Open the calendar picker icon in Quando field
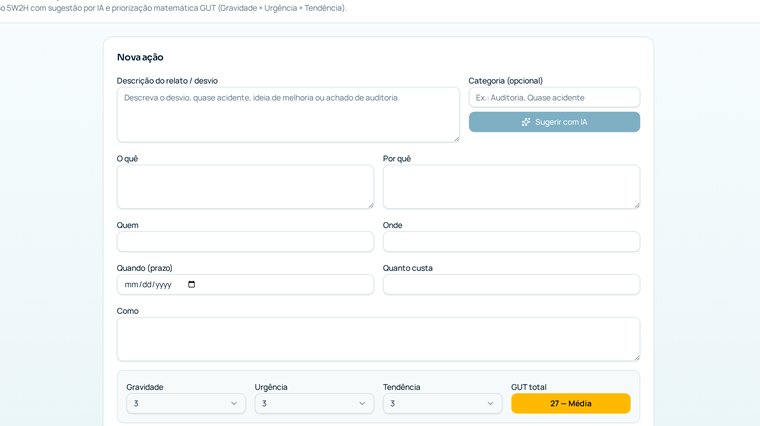This screenshot has width=760, height=426. point(191,284)
